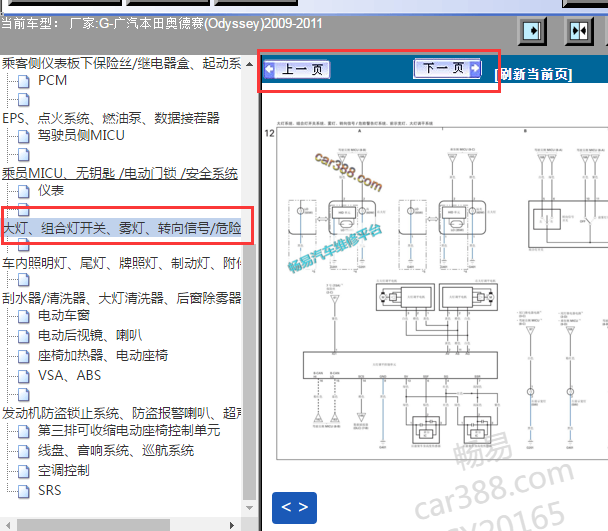This screenshot has height=531, width=608.
Task: Click document icon above EPS、点火系统 row
Action: tap(24, 100)
